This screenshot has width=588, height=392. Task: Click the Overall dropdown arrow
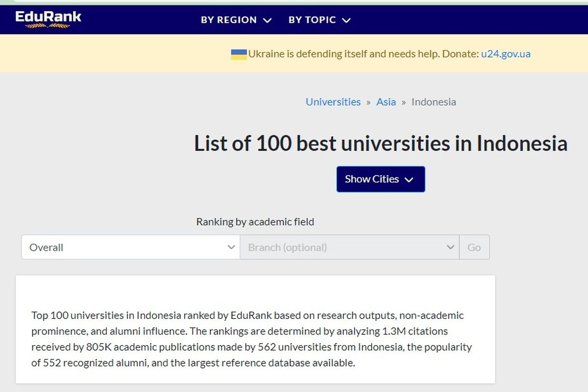(232, 247)
